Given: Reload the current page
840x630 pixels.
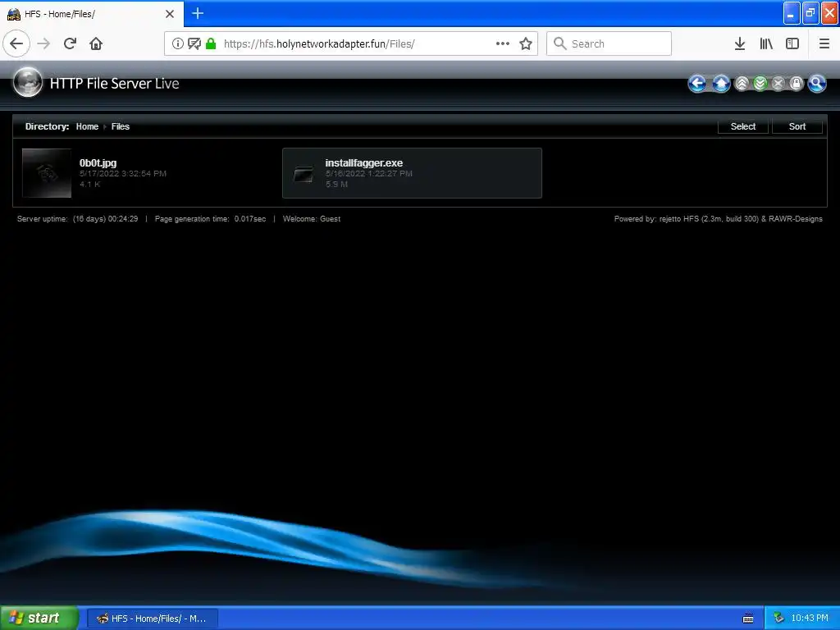Looking at the screenshot, I should 70,43.
